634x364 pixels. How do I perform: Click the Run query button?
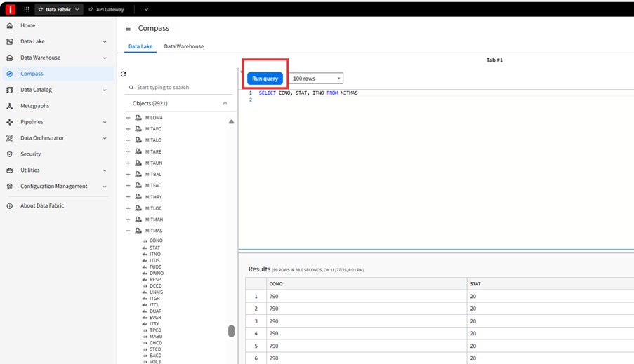point(265,79)
